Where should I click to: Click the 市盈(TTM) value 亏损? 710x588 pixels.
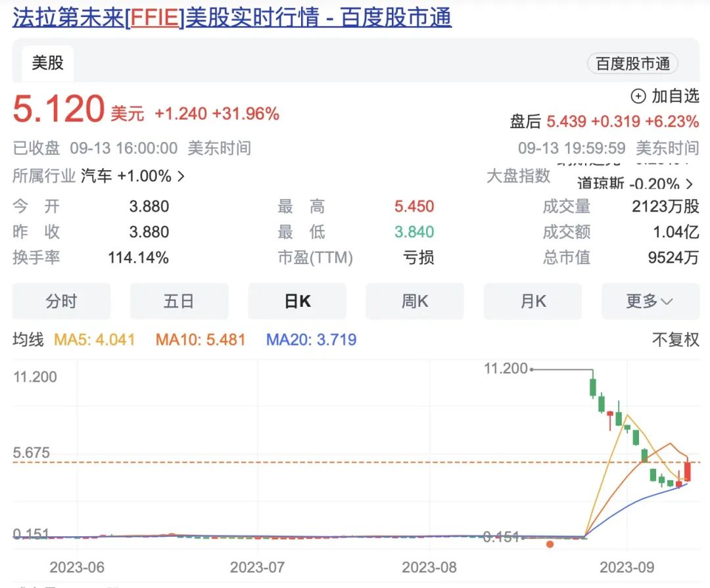click(418, 258)
